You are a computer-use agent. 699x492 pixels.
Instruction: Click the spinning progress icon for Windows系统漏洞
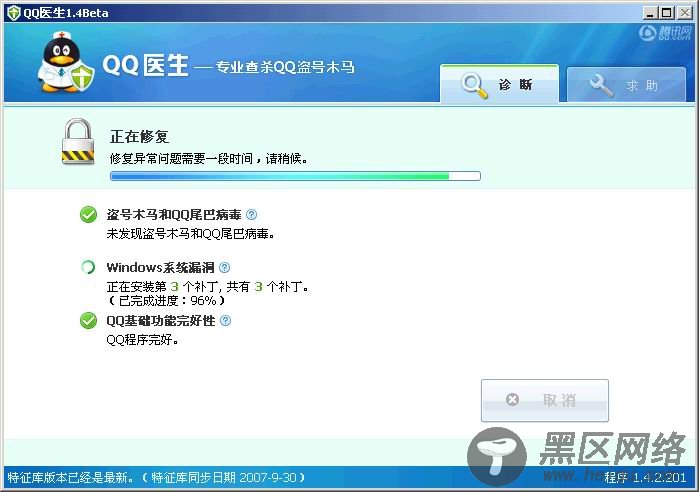click(x=88, y=267)
